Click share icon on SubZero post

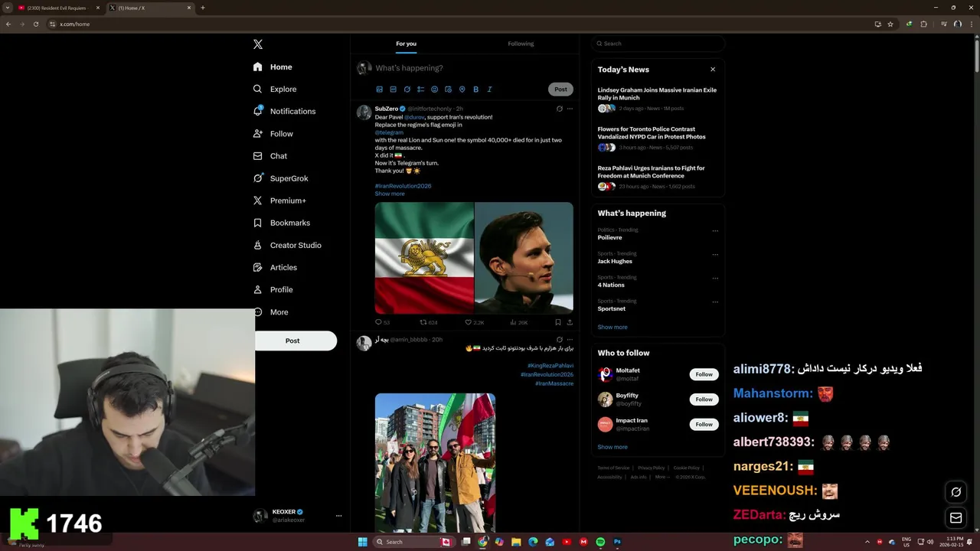pyautogui.click(x=569, y=322)
